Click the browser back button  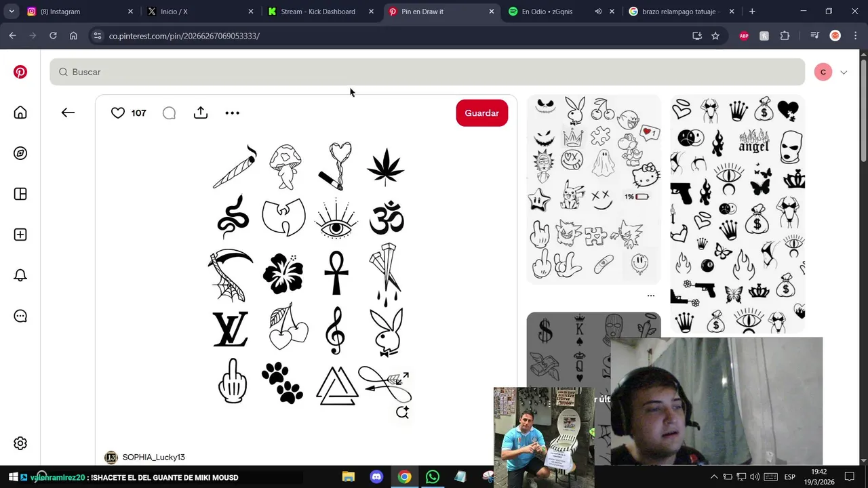pyautogui.click(x=12, y=36)
